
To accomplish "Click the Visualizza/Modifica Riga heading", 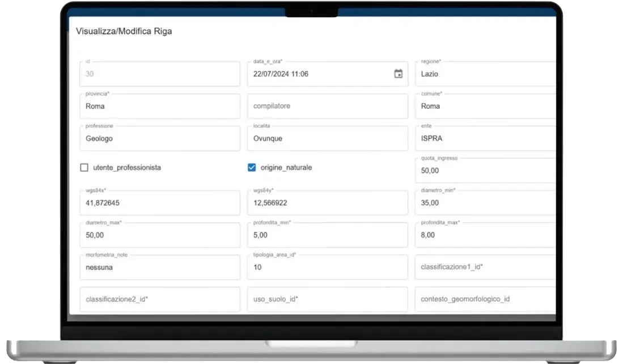I will (124, 31).
